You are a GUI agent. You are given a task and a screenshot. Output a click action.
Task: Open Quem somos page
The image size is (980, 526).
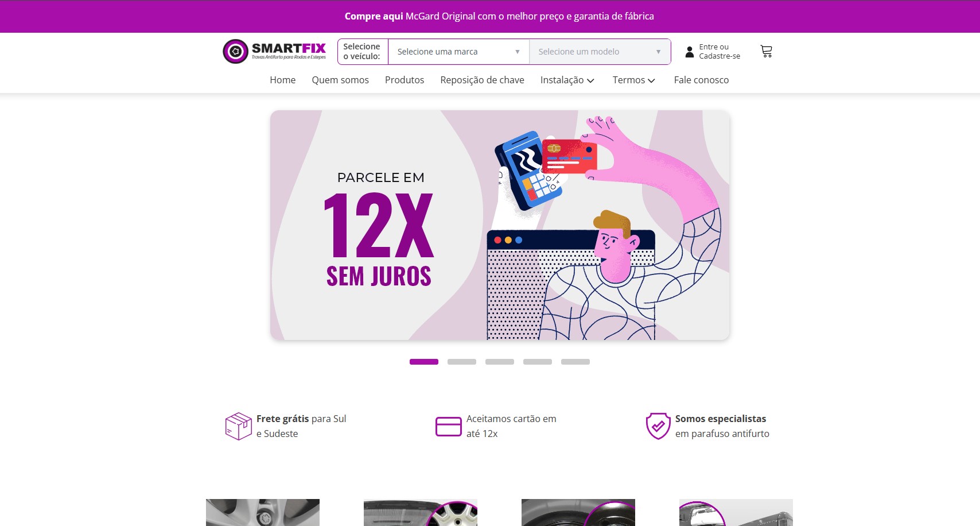tap(340, 80)
